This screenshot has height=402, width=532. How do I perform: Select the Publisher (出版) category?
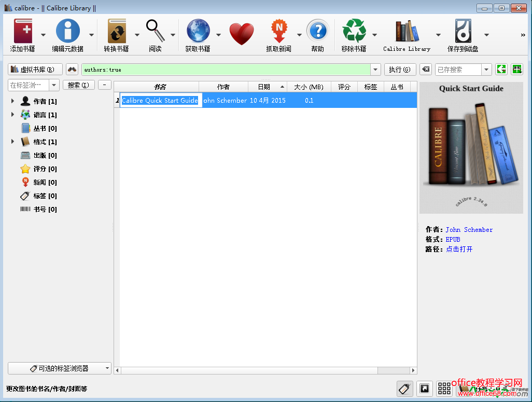[39, 155]
